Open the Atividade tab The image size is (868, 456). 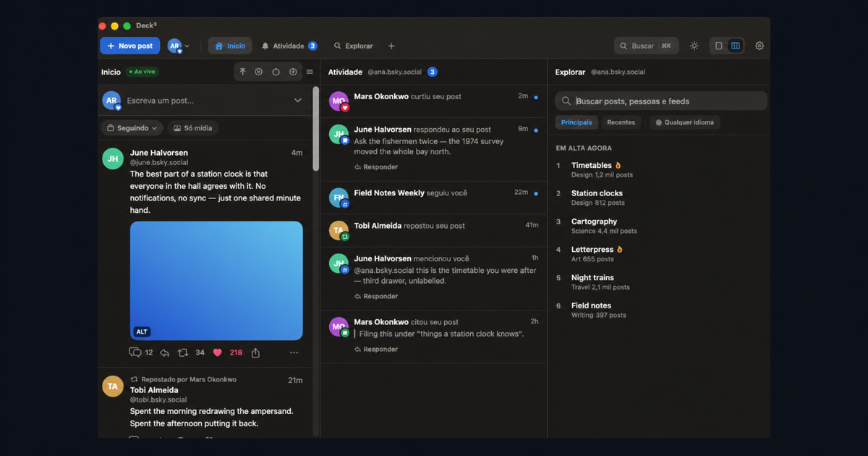(x=289, y=46)
